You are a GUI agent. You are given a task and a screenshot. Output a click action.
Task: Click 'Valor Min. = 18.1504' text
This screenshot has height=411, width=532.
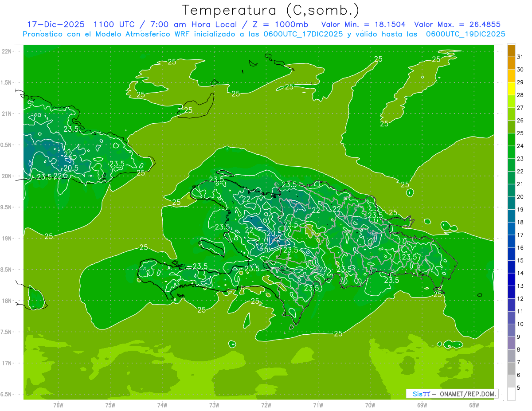[363, 24]
